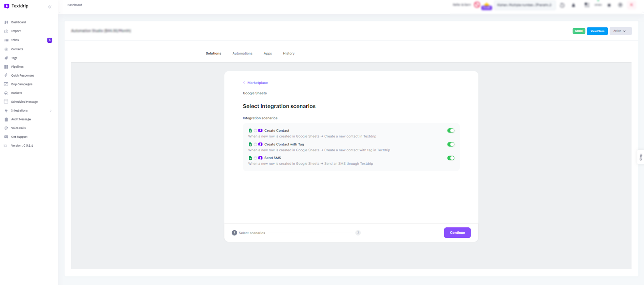Open the History tab

tap(289, 54)
